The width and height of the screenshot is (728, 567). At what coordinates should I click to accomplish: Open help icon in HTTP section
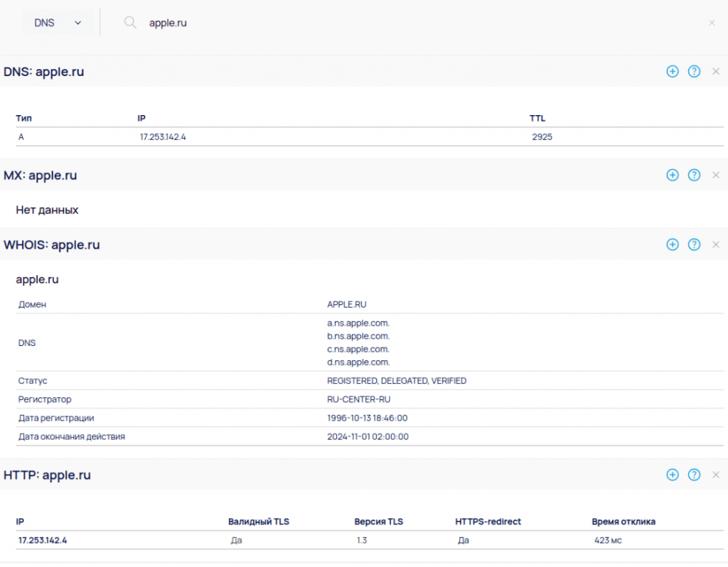[x=694, y=475]
